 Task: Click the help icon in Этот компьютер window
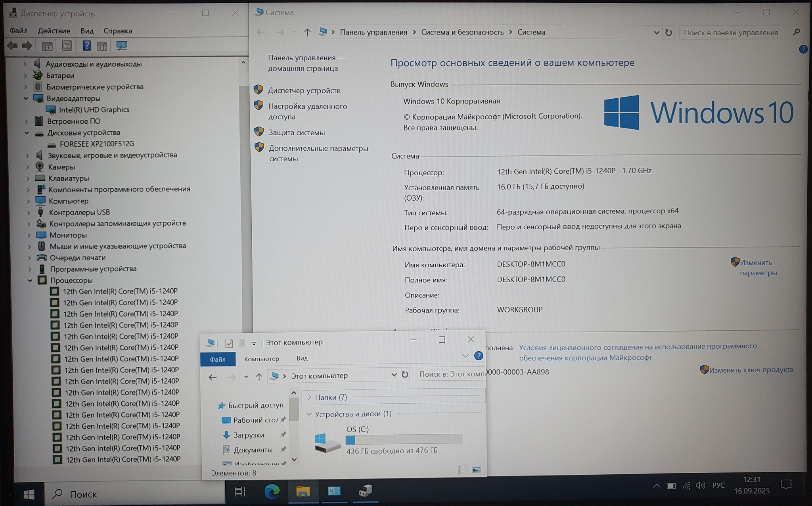click(x=479, y=356)
